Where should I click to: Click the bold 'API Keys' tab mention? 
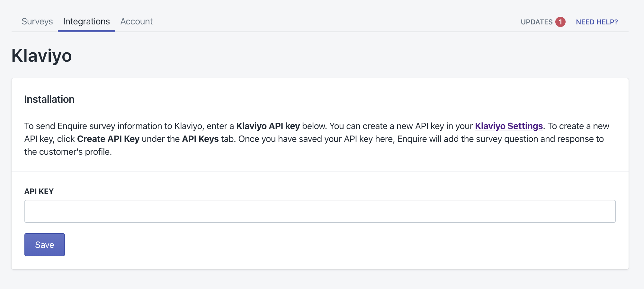tap(200, 139)
